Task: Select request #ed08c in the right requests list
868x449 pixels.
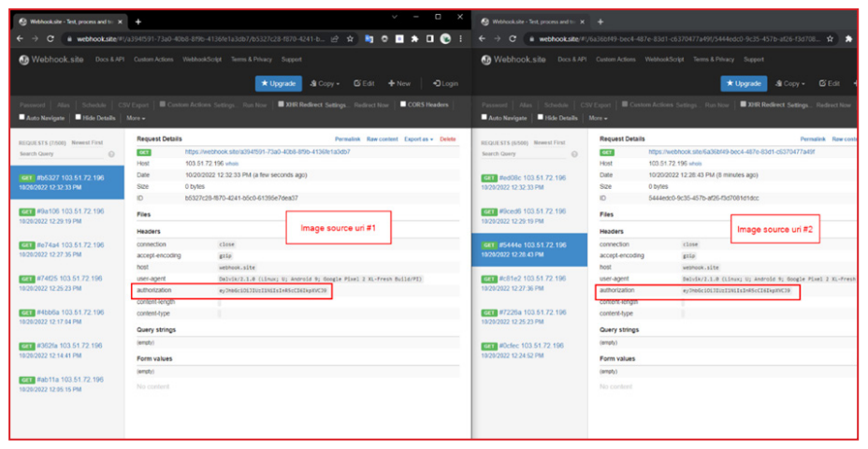Action: click(529, 182)
